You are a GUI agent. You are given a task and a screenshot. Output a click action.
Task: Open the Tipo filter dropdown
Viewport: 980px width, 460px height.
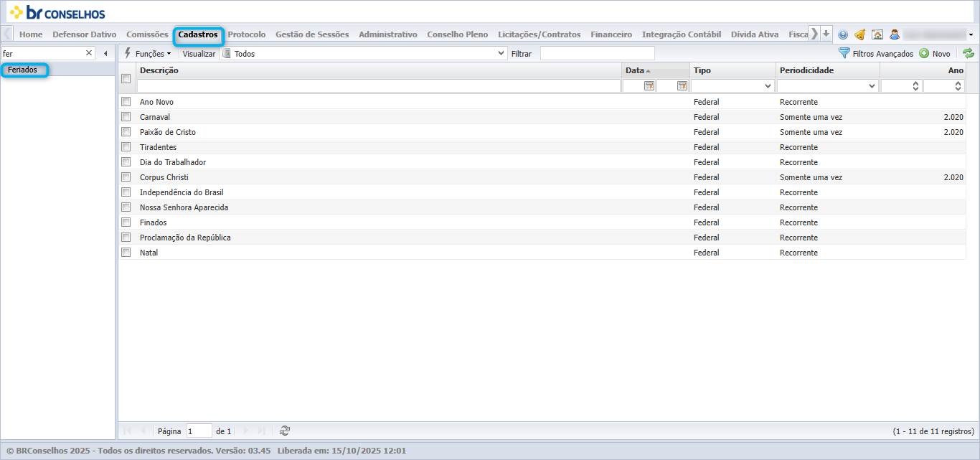point(768,86)
